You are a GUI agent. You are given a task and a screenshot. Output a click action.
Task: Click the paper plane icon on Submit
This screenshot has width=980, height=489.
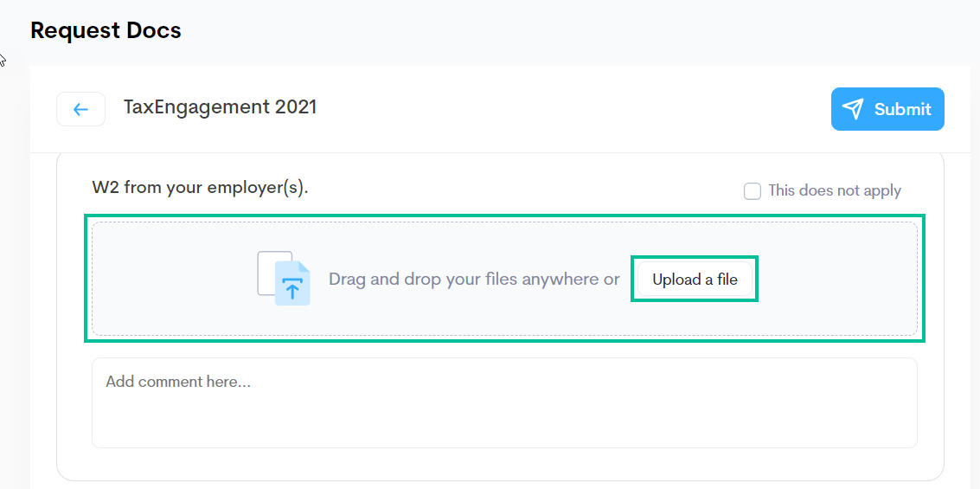(853, 109)
